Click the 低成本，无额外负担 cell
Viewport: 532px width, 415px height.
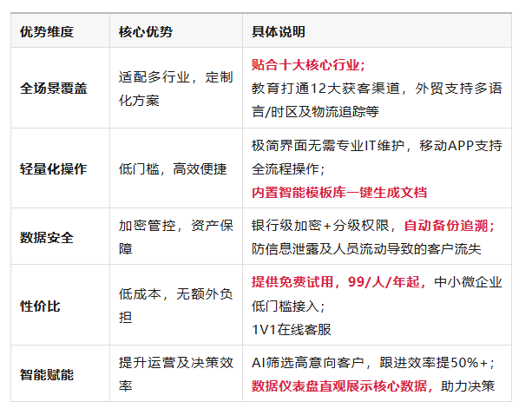(175, 306)
